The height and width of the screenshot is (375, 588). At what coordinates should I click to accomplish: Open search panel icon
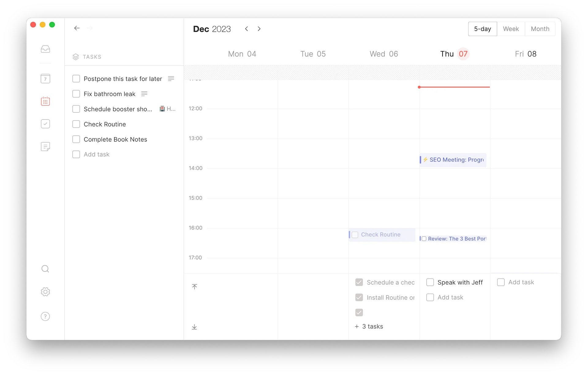[x=45, y=269]
